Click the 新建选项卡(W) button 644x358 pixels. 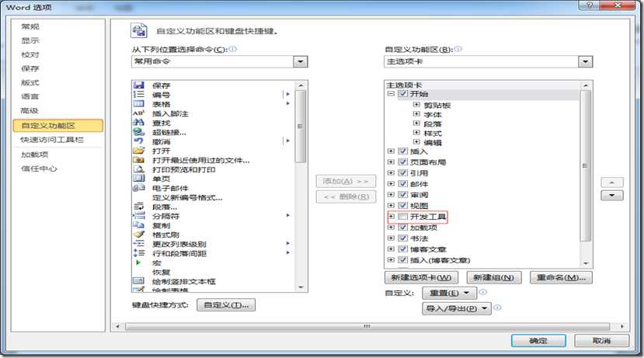[421, 277]
